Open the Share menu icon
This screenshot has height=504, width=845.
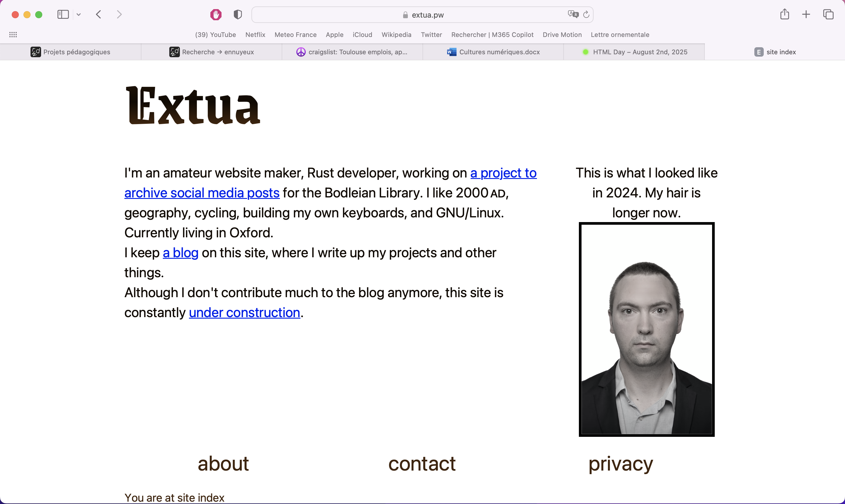[785, 14]
